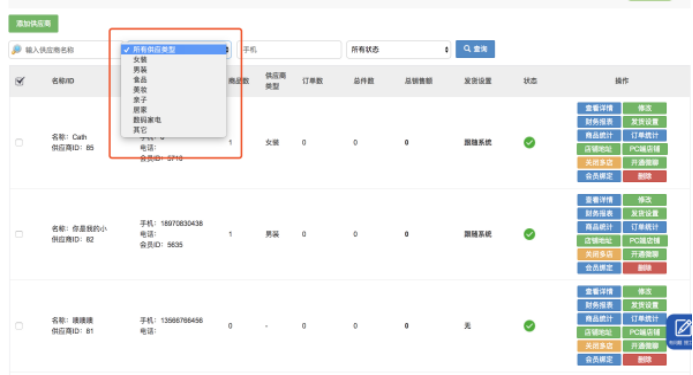
Task: Open the blue floating edit note widget
Action: point(681,331)
